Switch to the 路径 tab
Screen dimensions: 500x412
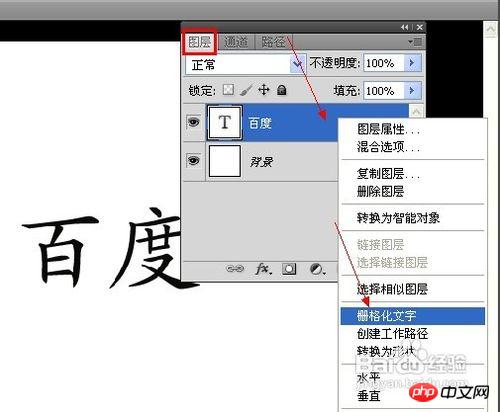(x=273, y=42)
